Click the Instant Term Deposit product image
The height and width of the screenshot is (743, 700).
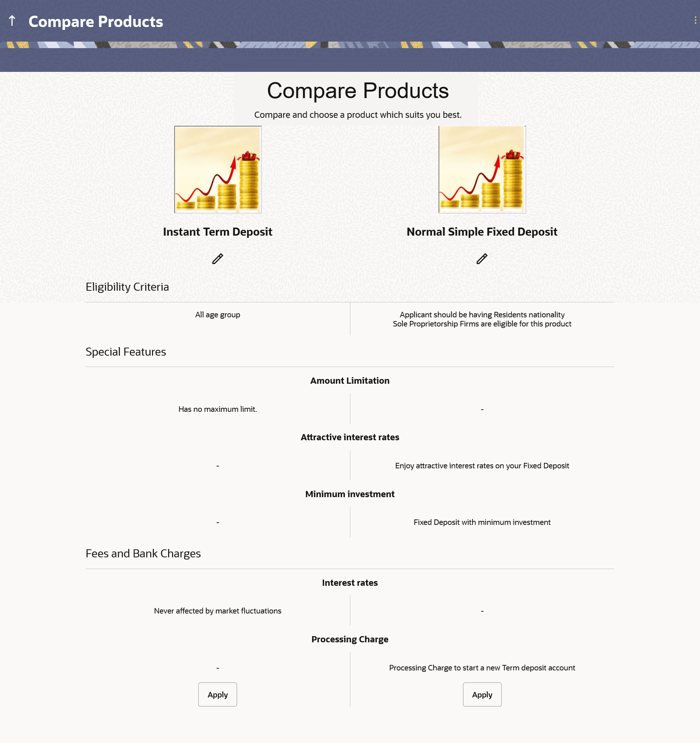tap(218, 169)
